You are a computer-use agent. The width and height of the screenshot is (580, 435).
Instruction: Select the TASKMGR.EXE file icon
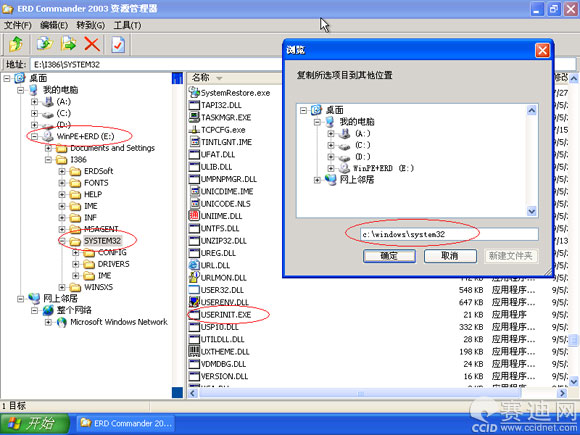(194, 117)
